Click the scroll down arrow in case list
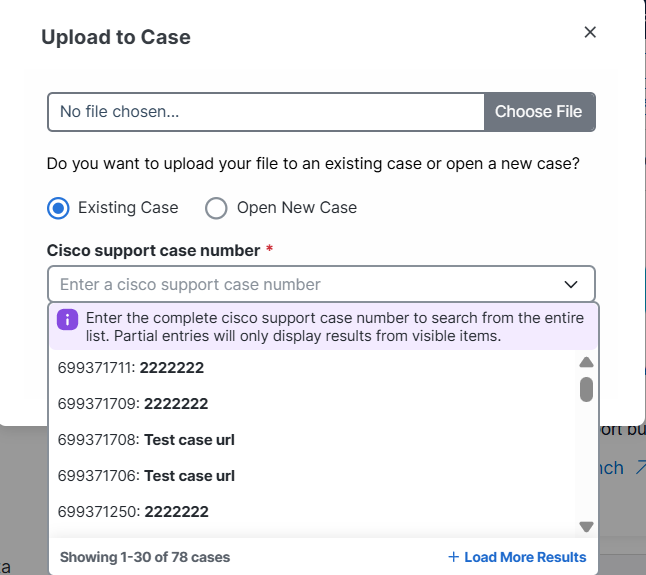This screenshot has width=646, height=575. (x=587, y=527)
